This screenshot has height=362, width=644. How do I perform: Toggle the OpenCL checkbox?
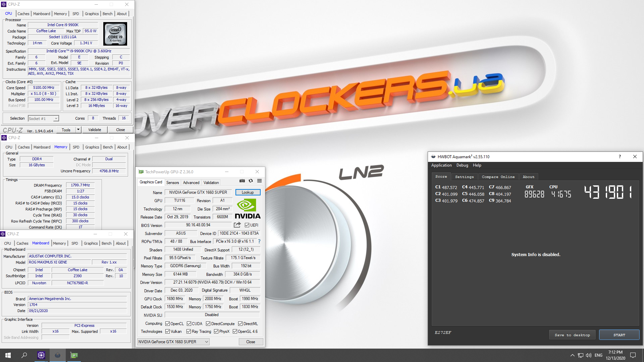tap(167, 324)
